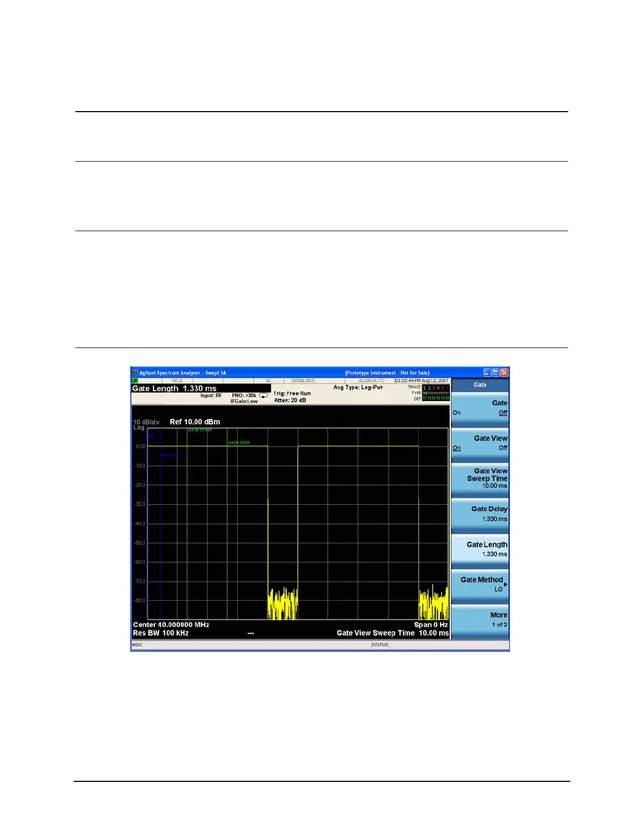Select the Gate Length 1.330 ms softkey
This screenshot has width=644, height=834.
[x=480, y=549]
